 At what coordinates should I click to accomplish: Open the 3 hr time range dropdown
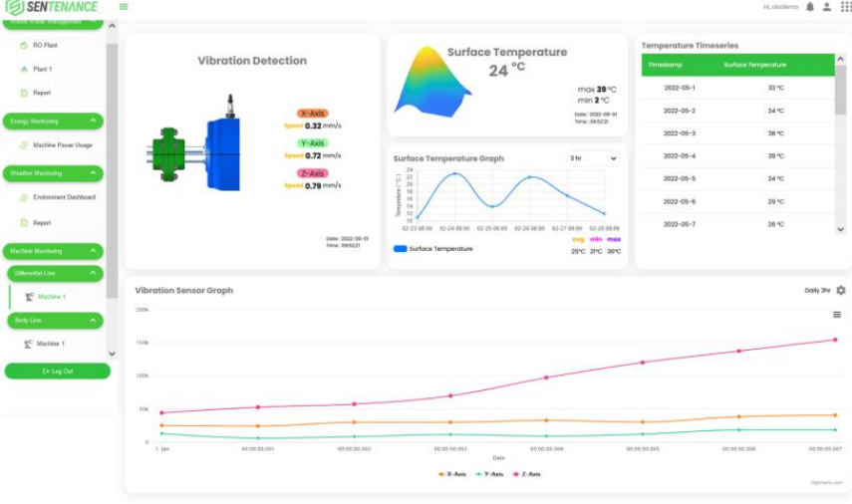pyautogui.click(x=593, y=158)
